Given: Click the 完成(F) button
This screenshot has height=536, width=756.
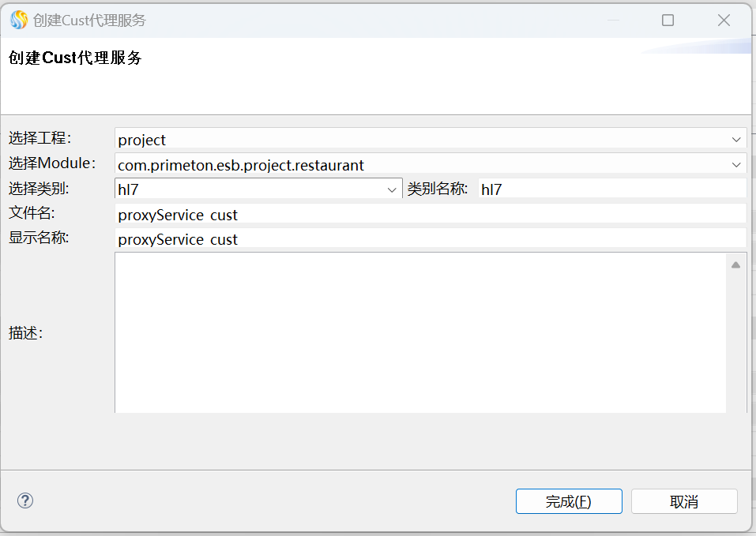Looking at the screenshot, I should [x=569, y=501].
